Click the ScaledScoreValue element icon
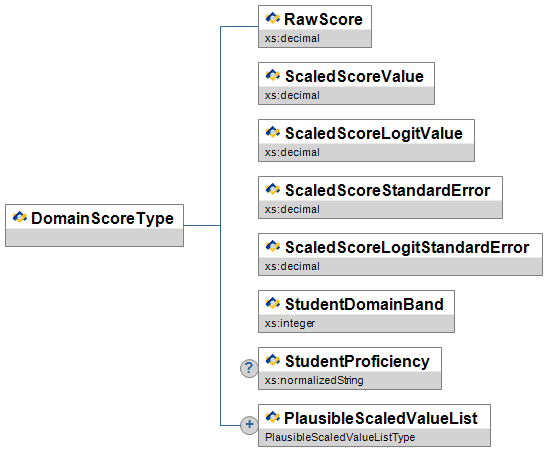This screenshot has height=451, width=547. (272, 75)
